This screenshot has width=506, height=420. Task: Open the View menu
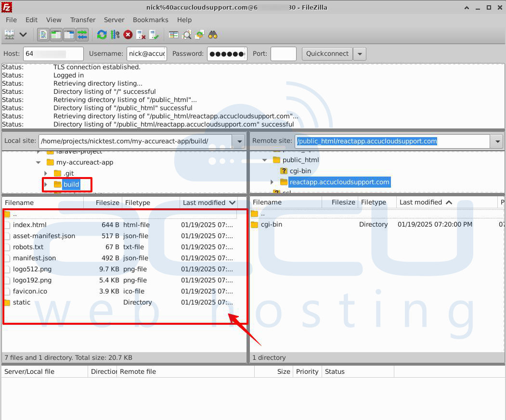coord(53,20)
